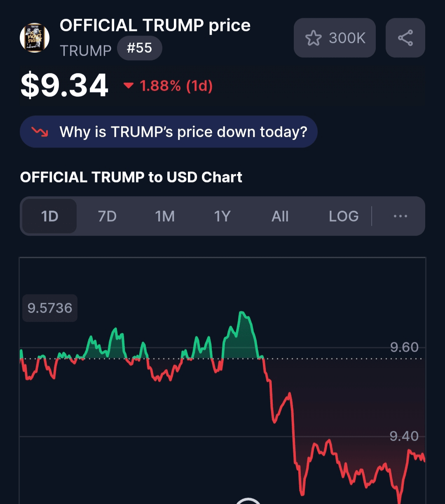The image size is (445, 504).
Task: Tap the share icon button
Action: 405,38
